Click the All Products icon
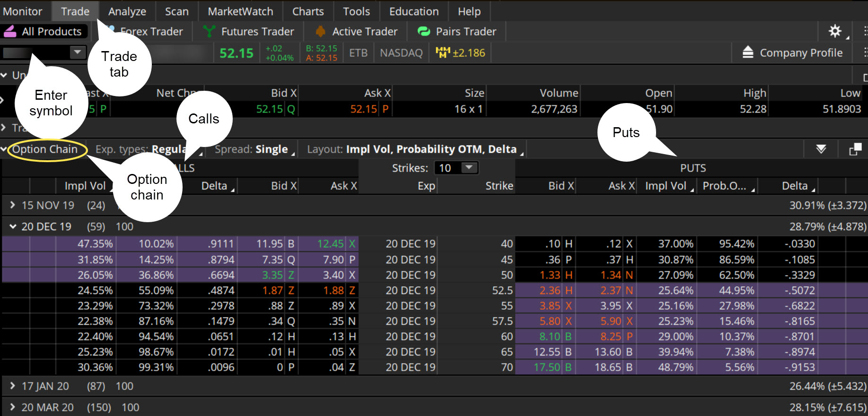Image resolution: width=868 pixels, height=416 pixels. [x=10, y=32]
